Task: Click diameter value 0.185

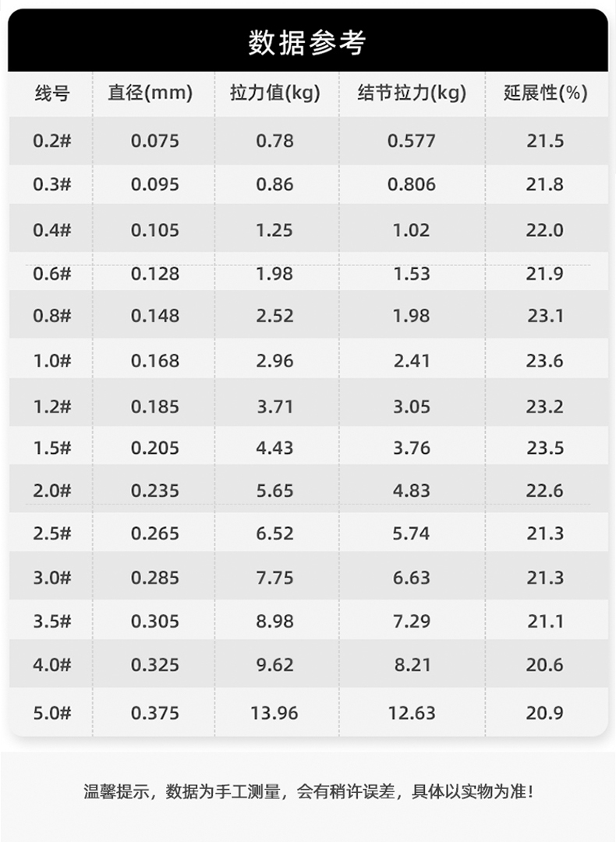Action: 154,406
